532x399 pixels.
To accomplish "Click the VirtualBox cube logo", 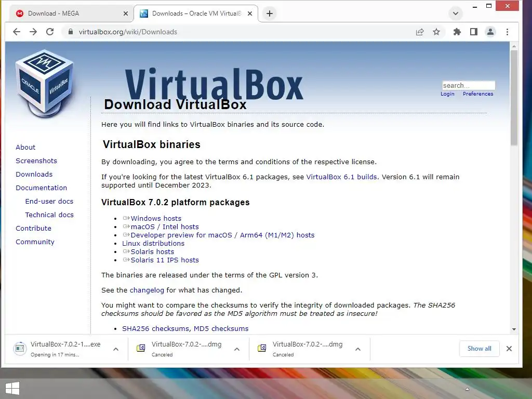I will point(45,83).
